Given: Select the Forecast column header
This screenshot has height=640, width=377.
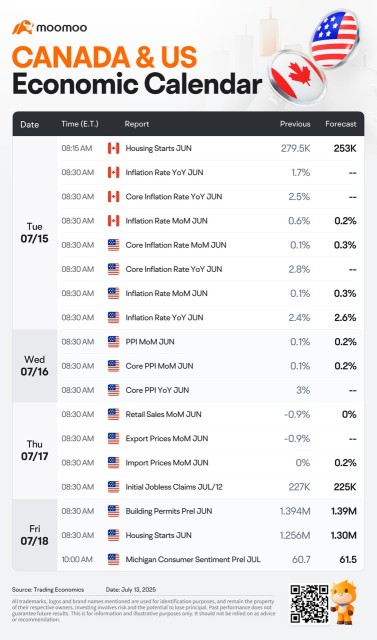Looking at the screenshot, I should coord(341,124).
